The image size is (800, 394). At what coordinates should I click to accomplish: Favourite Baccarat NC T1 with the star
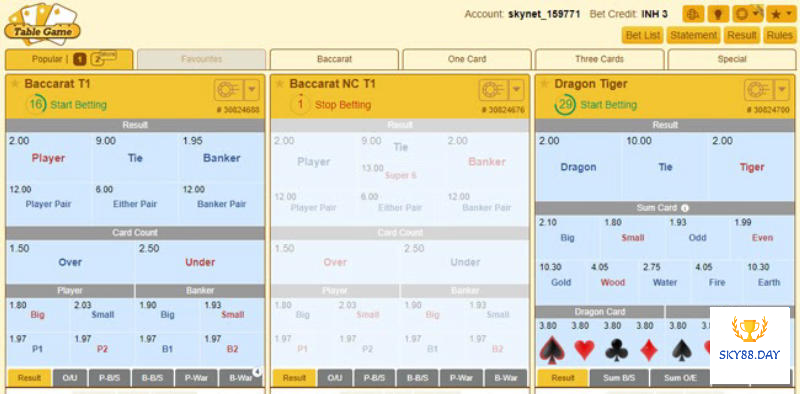[x=280, y=84]
